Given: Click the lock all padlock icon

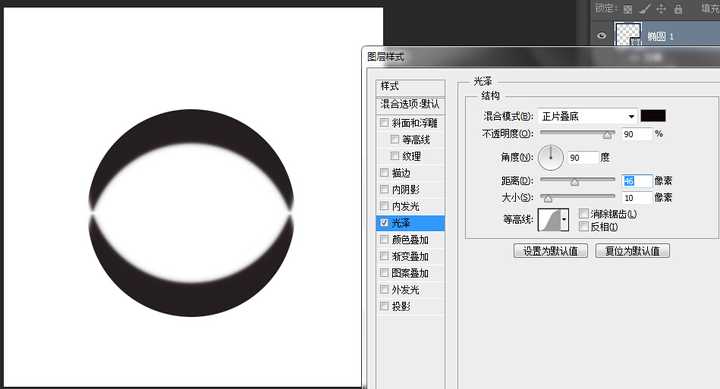Looking at the screenshot, I should (678, 9).
